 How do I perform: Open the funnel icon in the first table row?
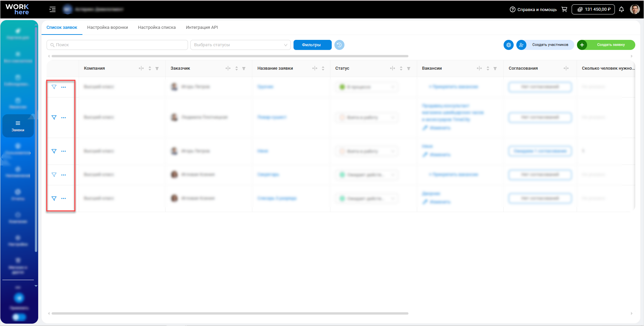click(x=54, y=87)
